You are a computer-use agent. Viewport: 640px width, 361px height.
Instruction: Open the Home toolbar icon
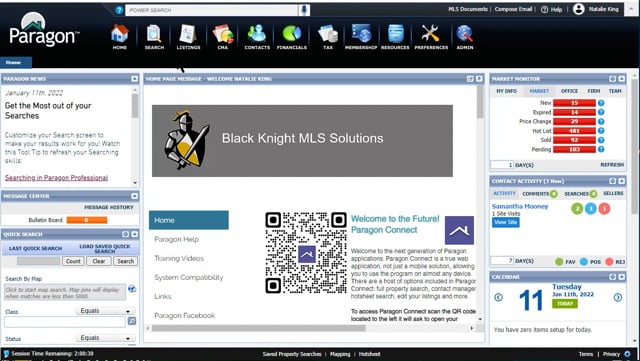(x=120, y=37)
